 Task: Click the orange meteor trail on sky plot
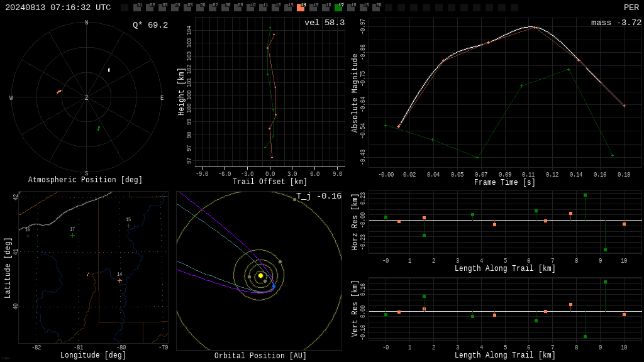[59, 92]
